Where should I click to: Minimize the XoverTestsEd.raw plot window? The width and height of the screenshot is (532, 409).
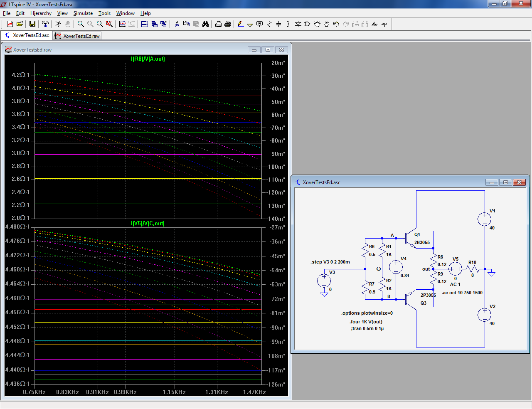[x=254, y=49]
